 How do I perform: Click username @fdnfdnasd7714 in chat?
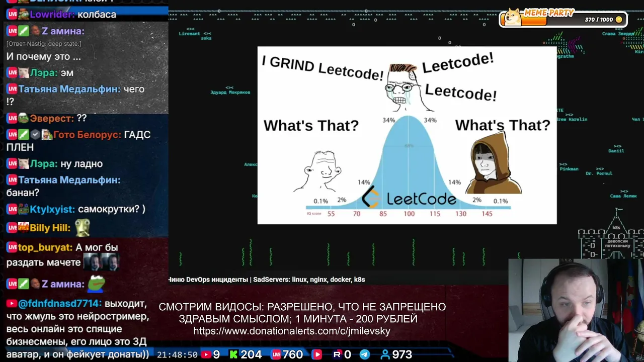(60, 304)
